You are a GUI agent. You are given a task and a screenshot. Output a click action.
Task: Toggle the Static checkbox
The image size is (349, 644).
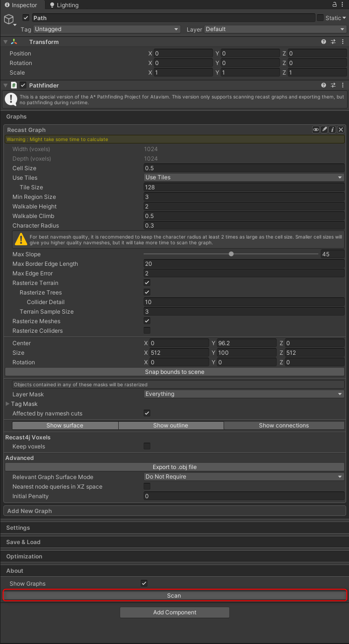click(320, 18)
